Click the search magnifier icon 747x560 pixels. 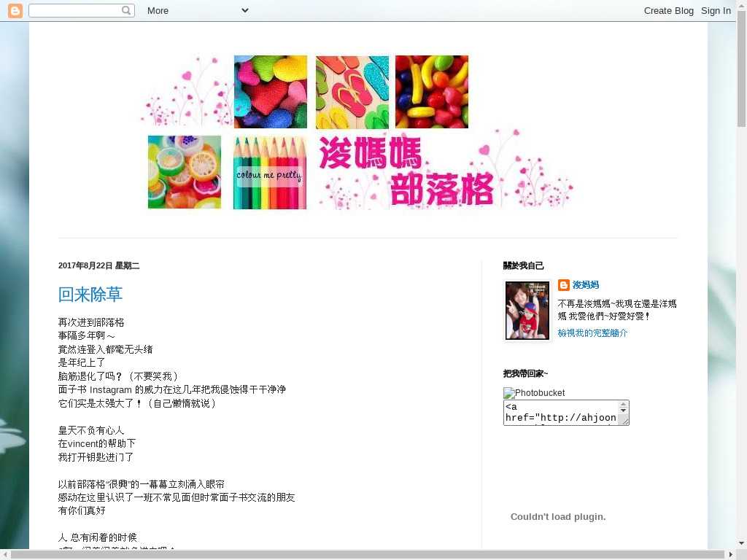(126, 10)
